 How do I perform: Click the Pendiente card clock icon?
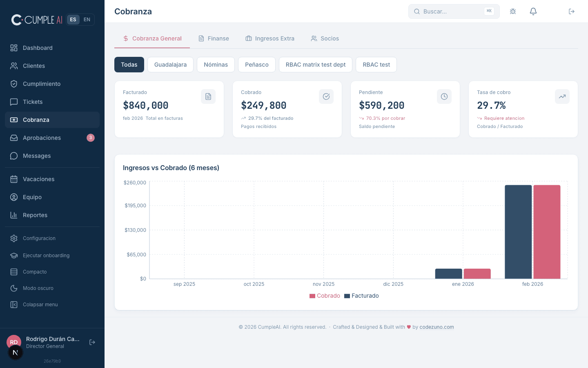tap(444, 96)
